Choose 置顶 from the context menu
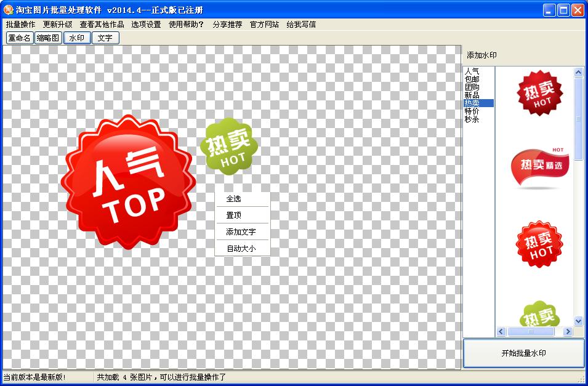 [243, 215]
